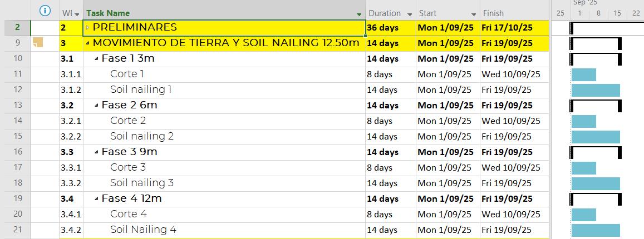Image resolution: width=644 pixels, height=239 pixels.
Task: Click the Gantt bar for Corte 3
Action: (584, 168)
